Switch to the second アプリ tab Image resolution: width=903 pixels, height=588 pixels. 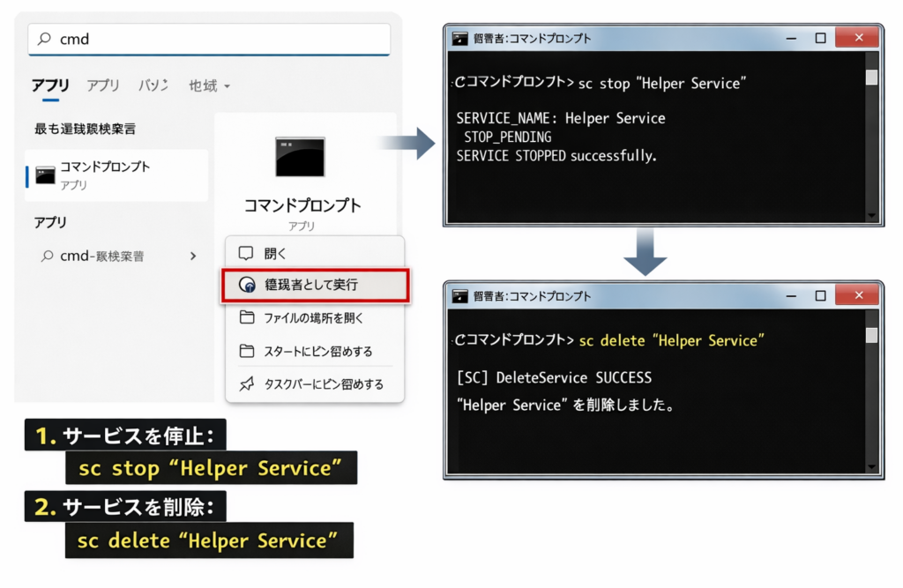(x=103, y=86)
